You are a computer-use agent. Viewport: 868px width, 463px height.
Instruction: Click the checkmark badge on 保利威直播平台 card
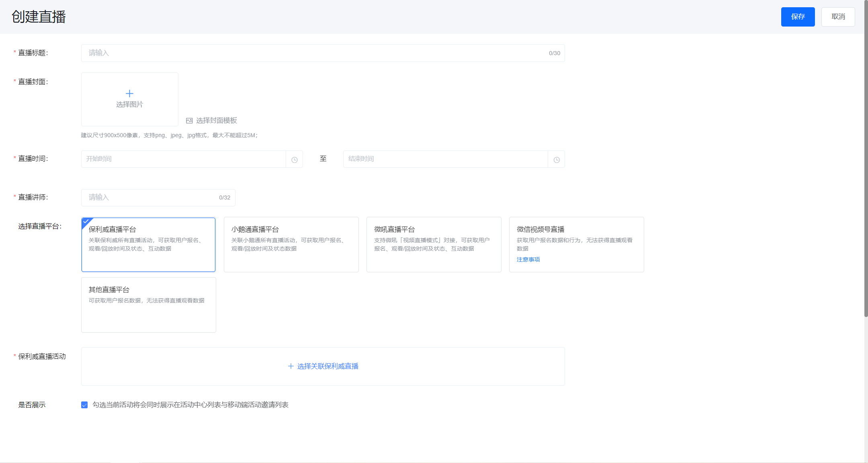(86, 222)
